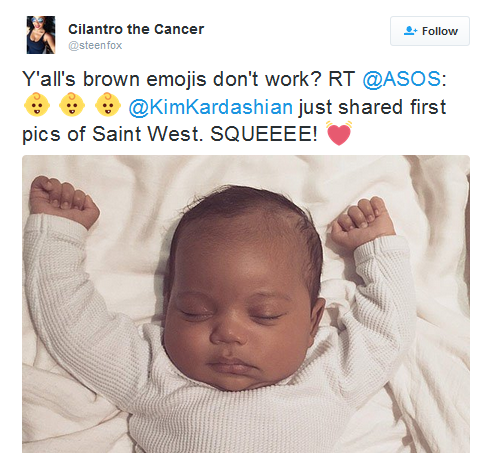The height and width of the screenshot is (453, 498).
Task: Click the third baby emoji beside @KimKardashian
Action: click(108, 105)
